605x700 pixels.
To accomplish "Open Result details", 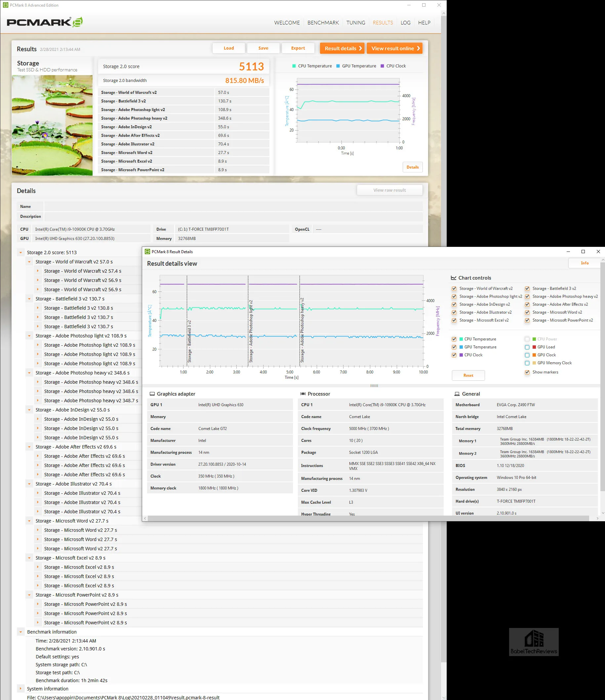I will coord(343,48).
